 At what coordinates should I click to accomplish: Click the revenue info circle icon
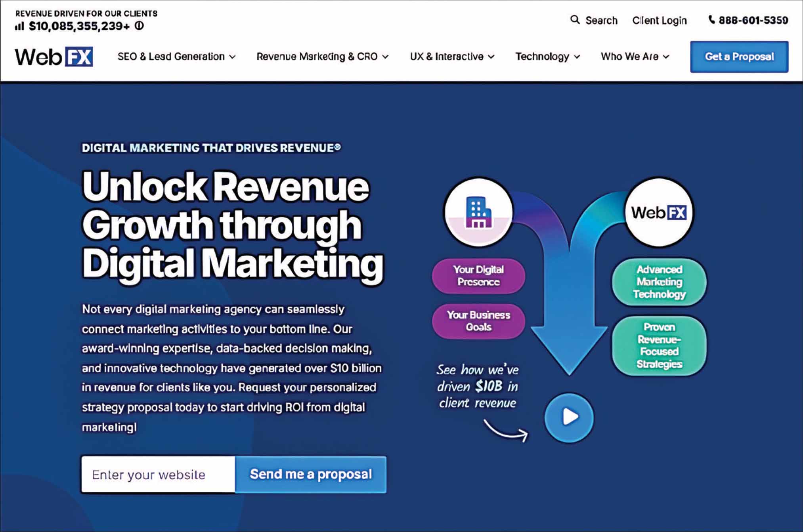[x=139, y=26]
